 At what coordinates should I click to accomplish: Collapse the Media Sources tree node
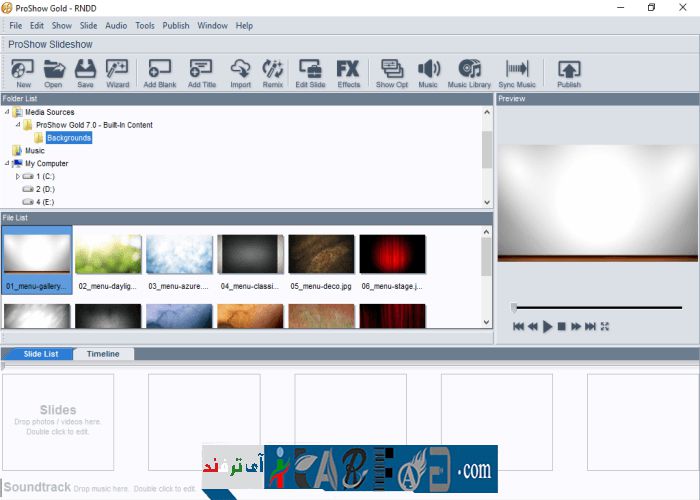coord(7,112)
